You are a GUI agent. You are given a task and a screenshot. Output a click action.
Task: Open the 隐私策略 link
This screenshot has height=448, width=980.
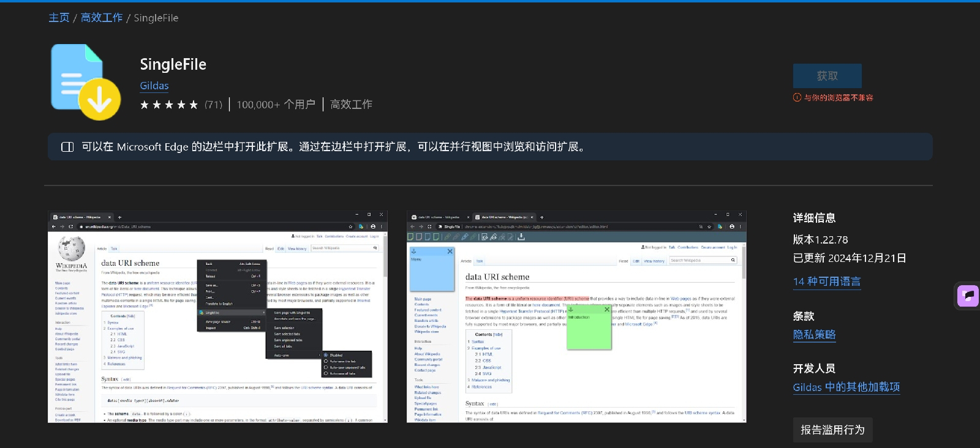coord(814,334)
